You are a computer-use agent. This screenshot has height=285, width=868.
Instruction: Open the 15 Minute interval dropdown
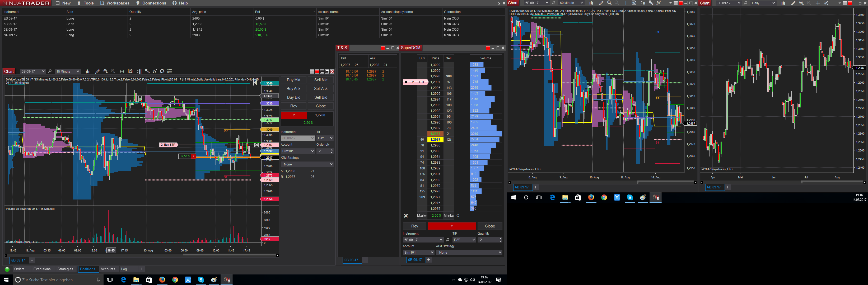click(x=68, y=71)
